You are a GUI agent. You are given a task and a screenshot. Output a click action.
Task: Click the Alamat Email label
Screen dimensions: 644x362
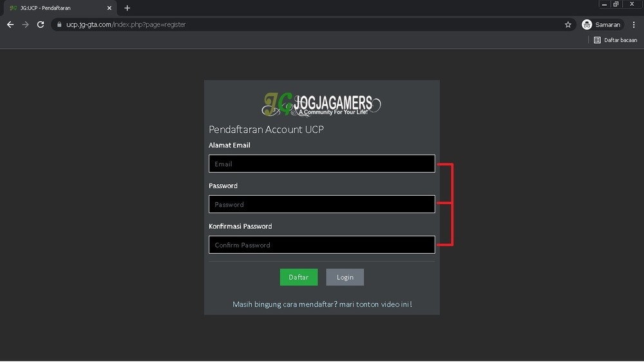pos(229,145)
